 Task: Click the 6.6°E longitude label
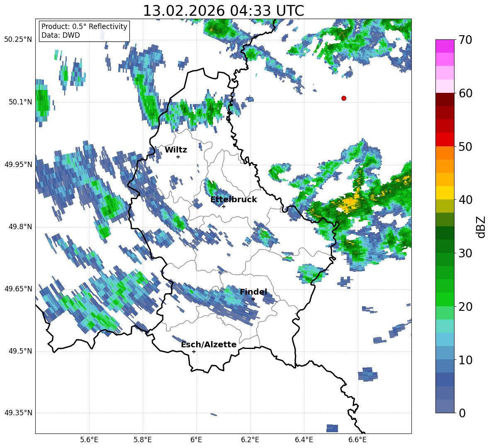point(357,440)
